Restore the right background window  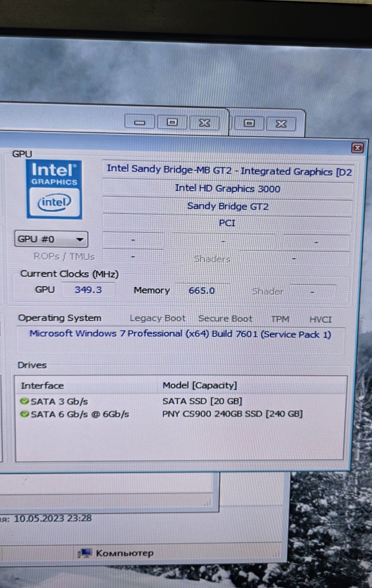click(x=249, y=123)
